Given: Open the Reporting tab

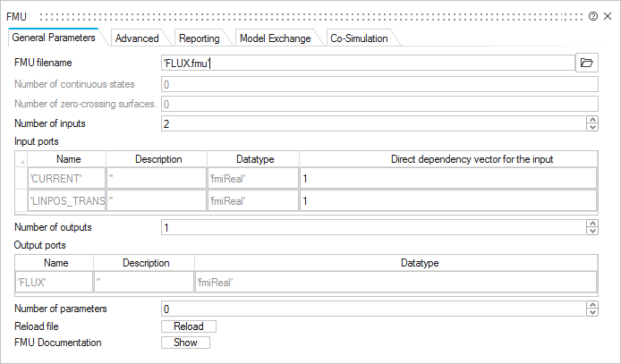Looking at the screenshot, I should click(x=200, y=38).
